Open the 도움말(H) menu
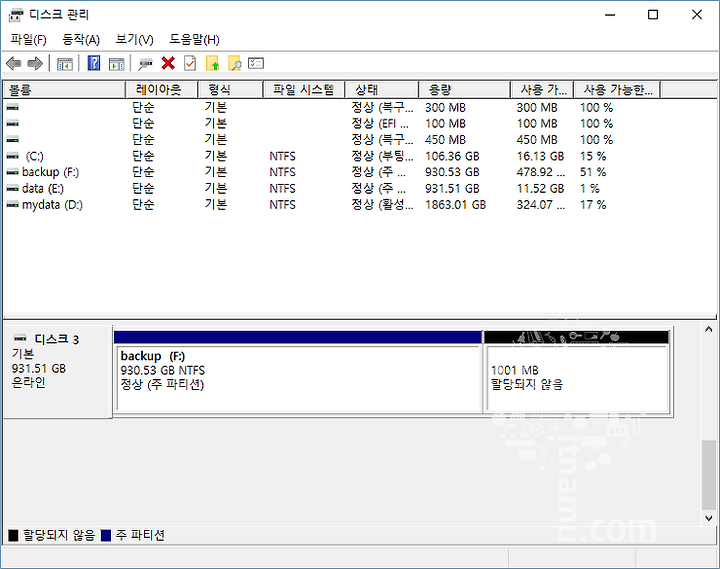720x569 pixels. pyautogui.click(x=194, y=39)
